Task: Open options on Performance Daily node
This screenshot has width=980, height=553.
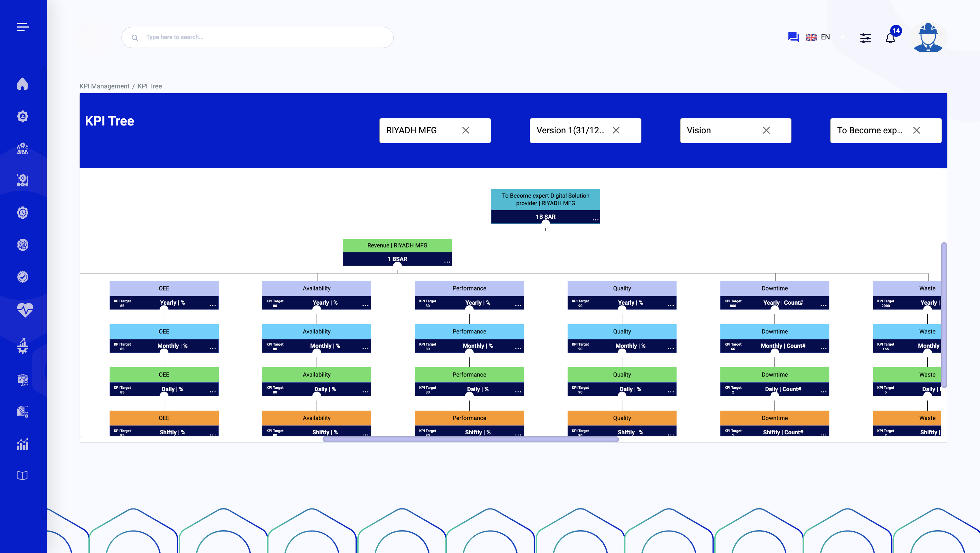Action: point(518,392)
